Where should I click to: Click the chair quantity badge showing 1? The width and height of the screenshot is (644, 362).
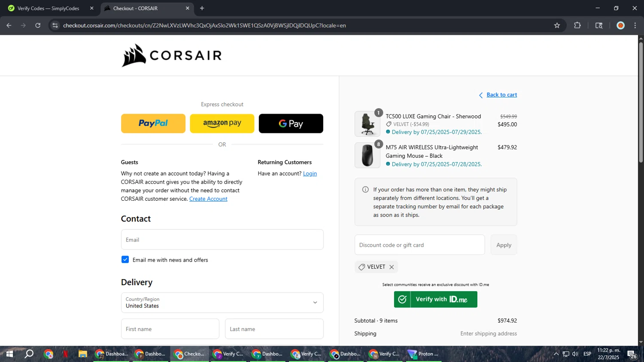[x=378, y=113]
